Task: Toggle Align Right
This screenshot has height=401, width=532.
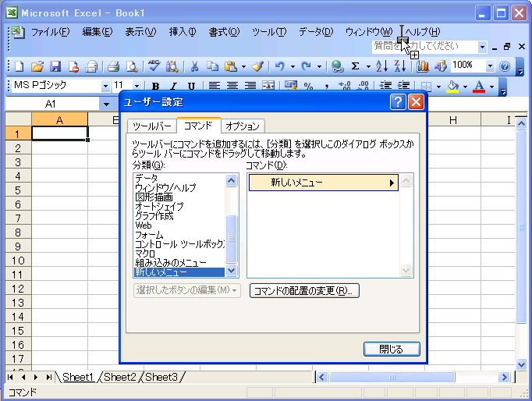Action: click(x=250, y=86)
